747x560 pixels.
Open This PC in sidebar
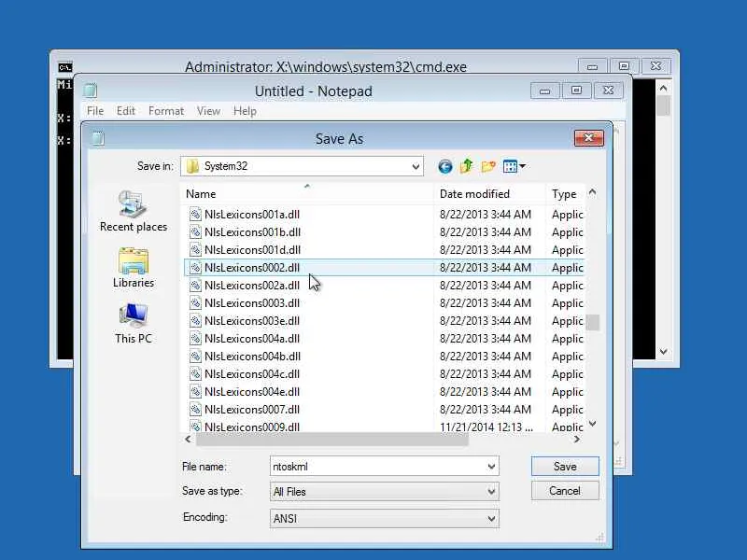click(x=134, y=323)
